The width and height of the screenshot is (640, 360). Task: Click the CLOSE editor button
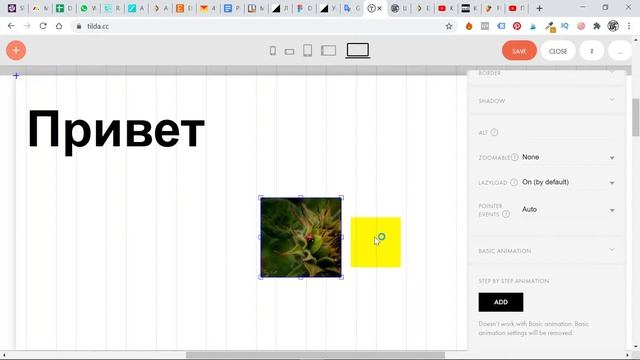558,51
